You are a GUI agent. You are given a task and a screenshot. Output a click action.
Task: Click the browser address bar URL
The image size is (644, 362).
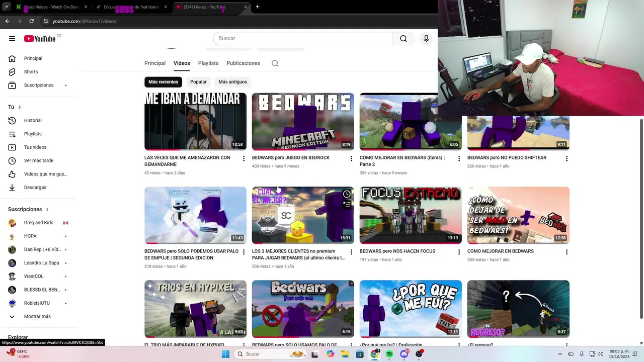[84, 21]
